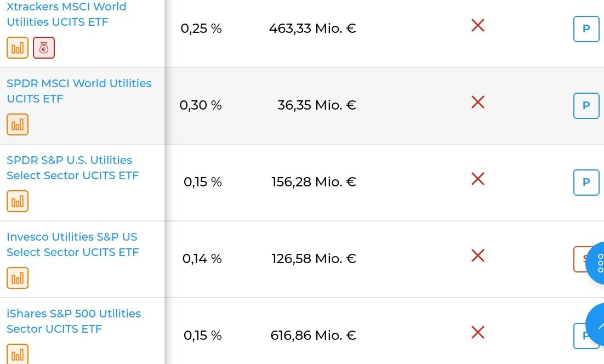604x364 pixels.
Task: Click the red X in the Xtrackers row
Action: [x=477, y=25]
